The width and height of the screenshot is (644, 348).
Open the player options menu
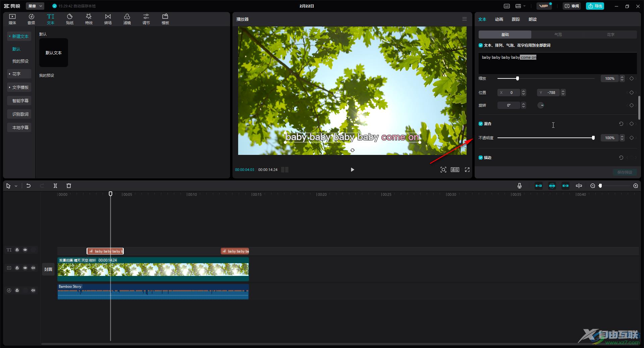coord(465,19)
